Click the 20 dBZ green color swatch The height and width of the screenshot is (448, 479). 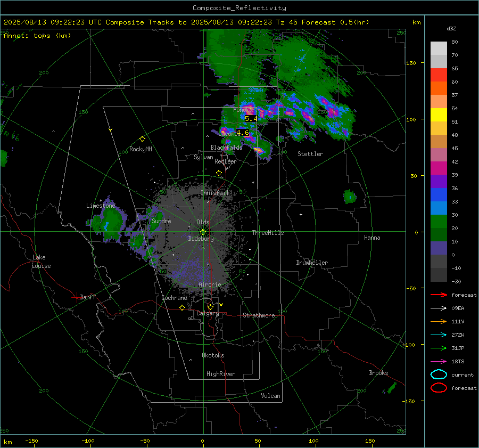point(439,222)
